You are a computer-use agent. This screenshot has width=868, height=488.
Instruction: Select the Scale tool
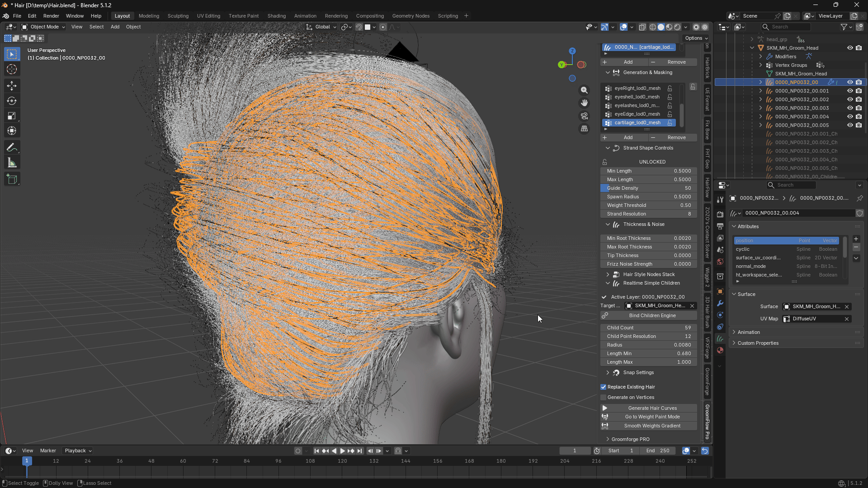[x=12, y=116]
